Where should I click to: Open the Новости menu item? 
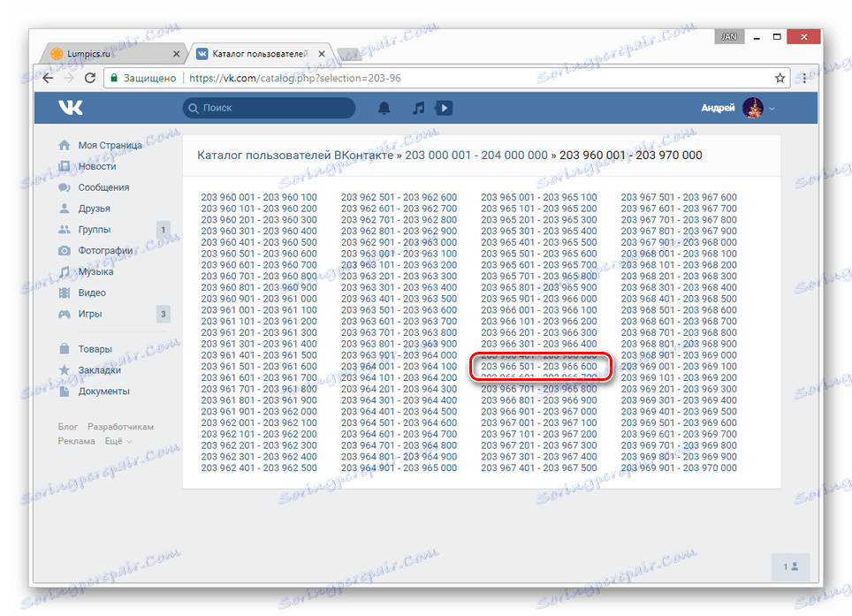click(97, 166)
